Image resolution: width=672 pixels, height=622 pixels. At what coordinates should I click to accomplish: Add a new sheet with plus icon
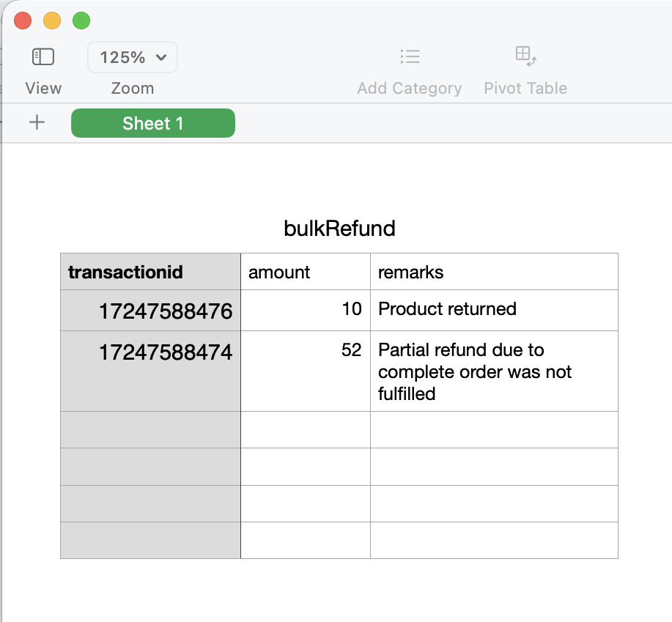pyautogui.click(x=37, y=122)
